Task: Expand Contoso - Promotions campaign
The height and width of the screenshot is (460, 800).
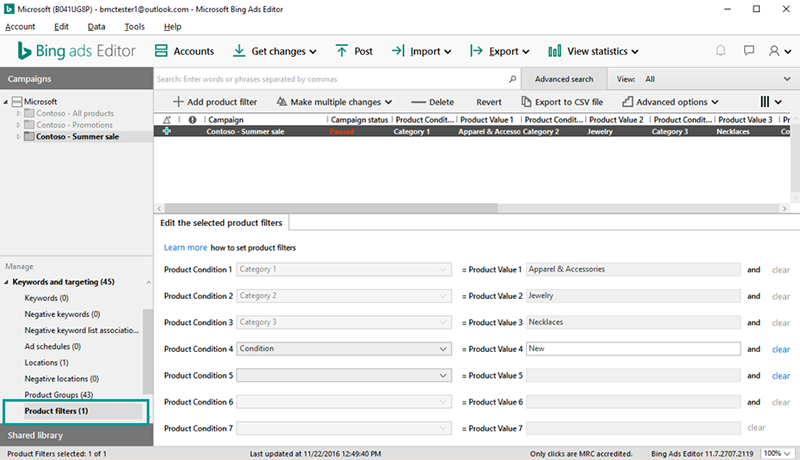Action: coord(19,125)
